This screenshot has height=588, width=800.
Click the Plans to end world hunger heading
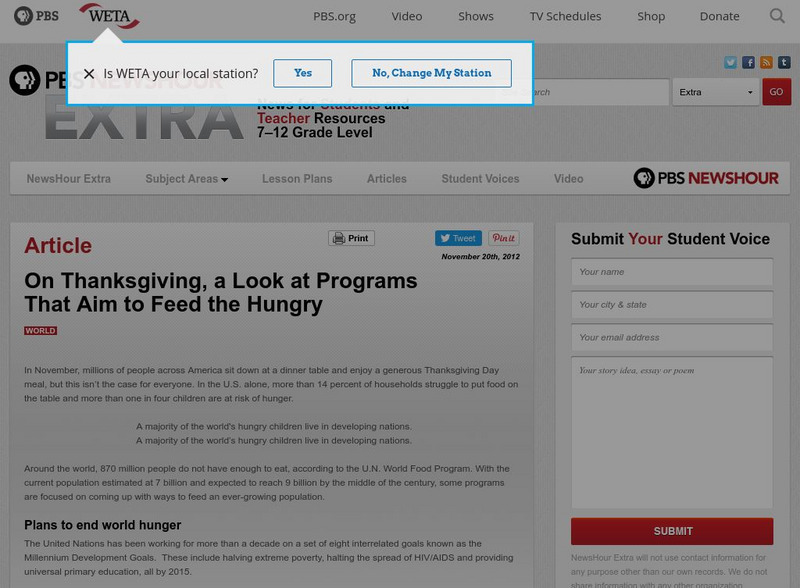103,525
